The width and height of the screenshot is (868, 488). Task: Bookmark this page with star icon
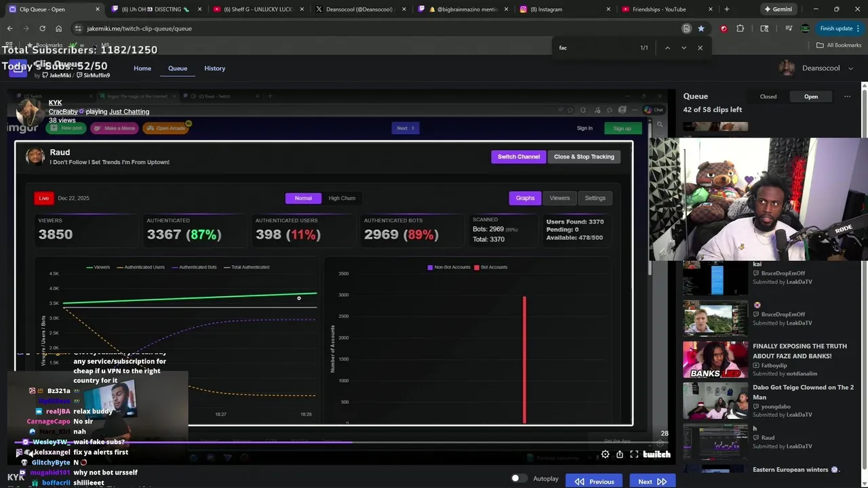701,28
